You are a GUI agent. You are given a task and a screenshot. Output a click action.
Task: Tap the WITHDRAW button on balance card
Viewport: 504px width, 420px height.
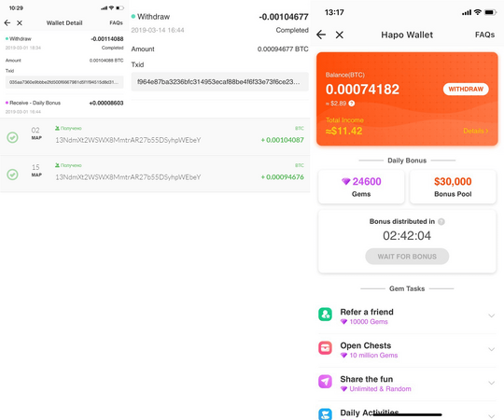pyautogui.click(x=466, y=89)
